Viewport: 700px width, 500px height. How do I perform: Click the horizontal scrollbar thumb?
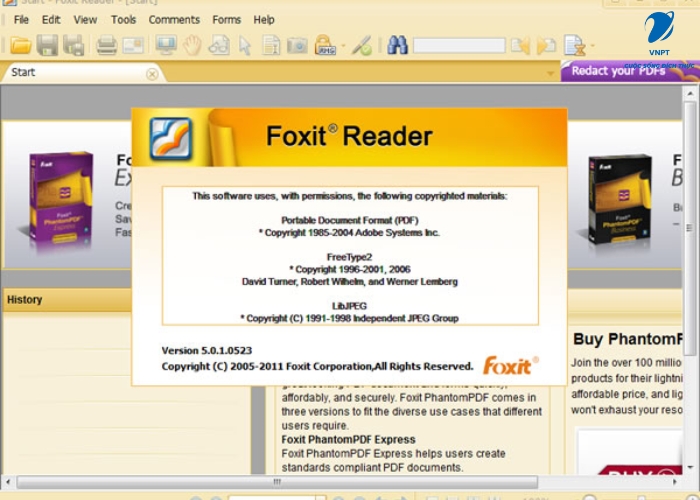[277, 482]
